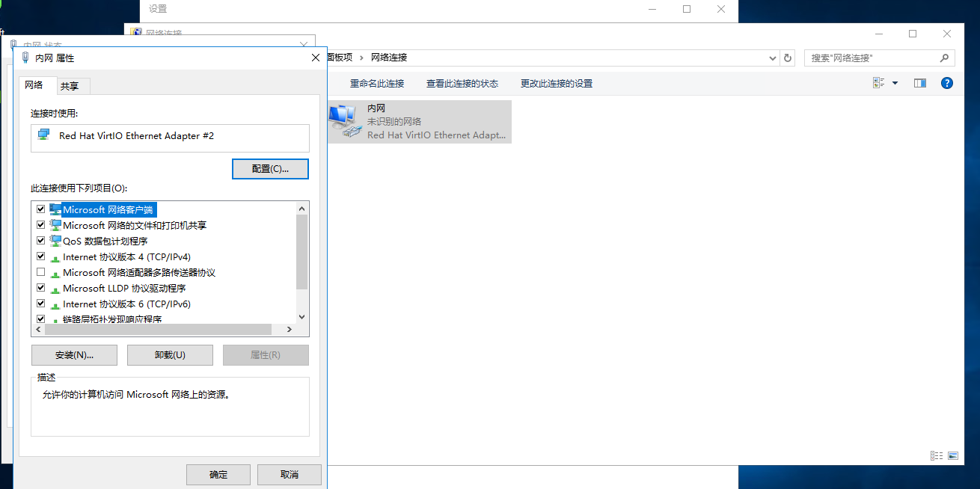The image size is (980, 489).
Task: Click the items list vertical scrollbar thumb
Action: click(x=302, y=252)
